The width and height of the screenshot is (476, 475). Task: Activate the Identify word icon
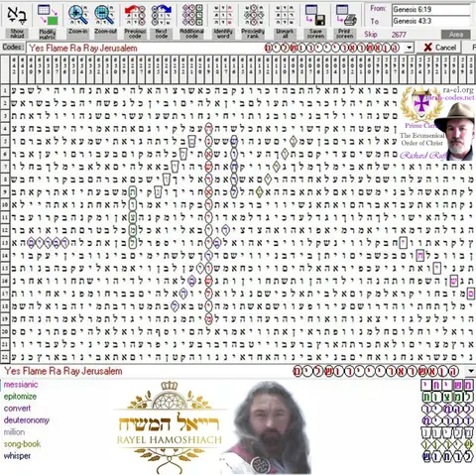click(x=223, y=15)
